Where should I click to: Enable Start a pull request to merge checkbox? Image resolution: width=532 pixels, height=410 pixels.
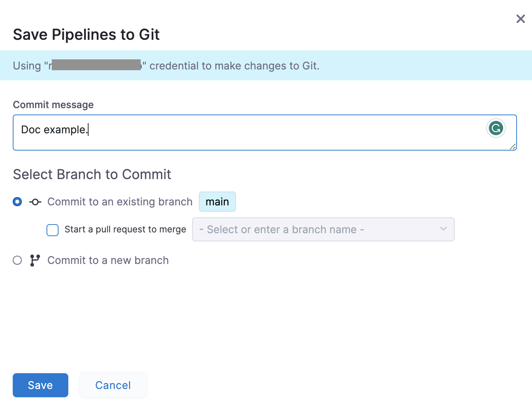pos(53,230)
